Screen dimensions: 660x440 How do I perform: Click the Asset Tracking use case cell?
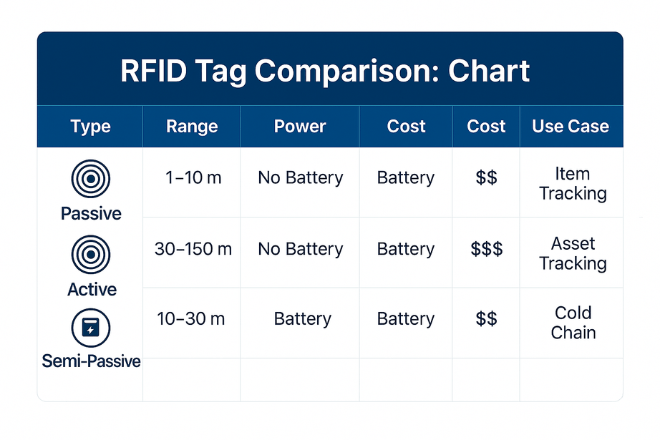[x=572, y=254]
